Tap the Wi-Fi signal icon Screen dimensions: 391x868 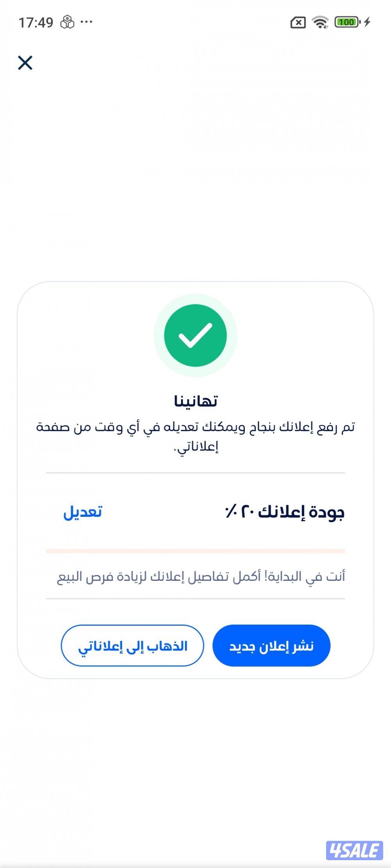[320, 22]
